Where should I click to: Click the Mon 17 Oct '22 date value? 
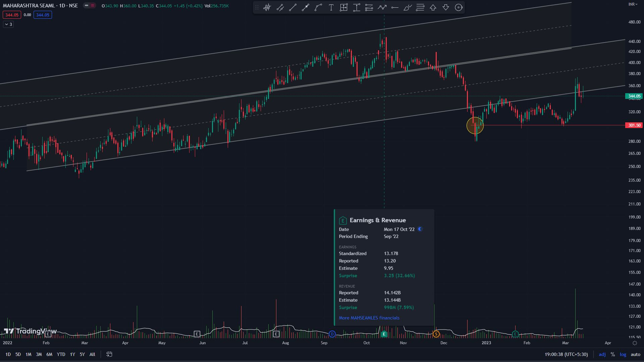tap(399, 229)
